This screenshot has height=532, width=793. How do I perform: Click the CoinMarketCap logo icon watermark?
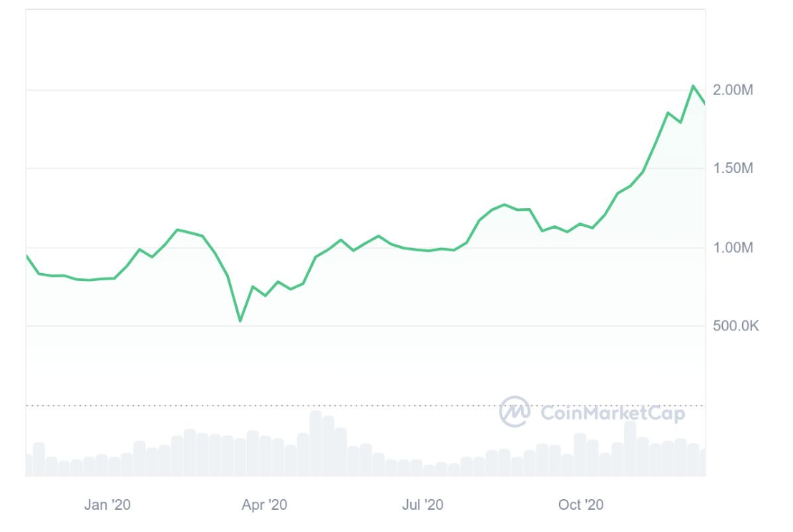coord(515,412)
